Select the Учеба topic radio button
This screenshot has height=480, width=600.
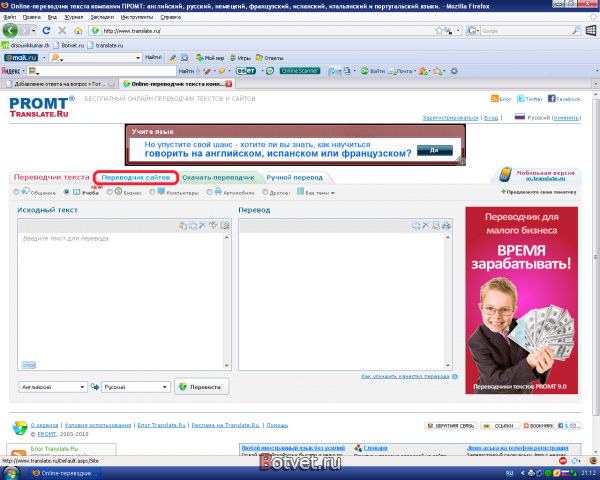[x=67, y=192]
